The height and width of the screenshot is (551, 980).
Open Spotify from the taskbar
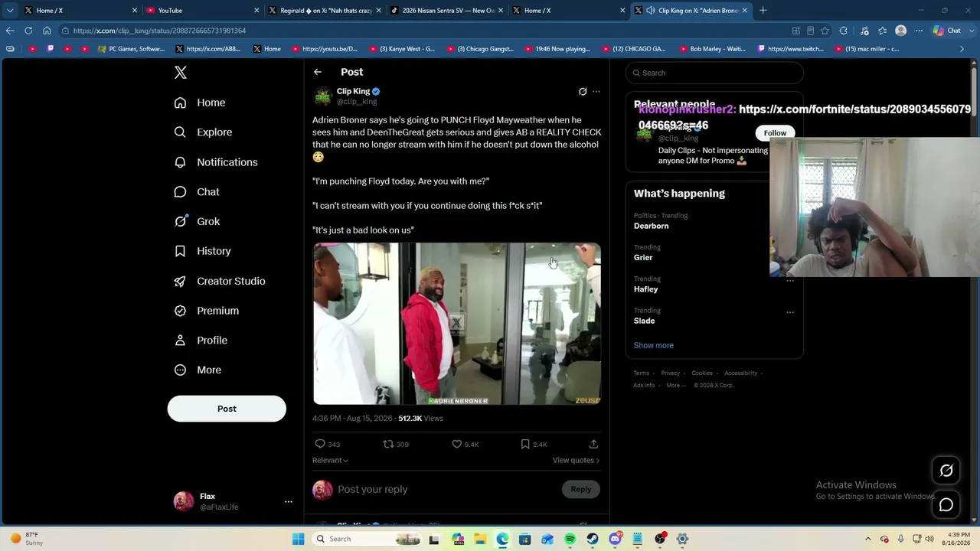click(x=570, y=539)
